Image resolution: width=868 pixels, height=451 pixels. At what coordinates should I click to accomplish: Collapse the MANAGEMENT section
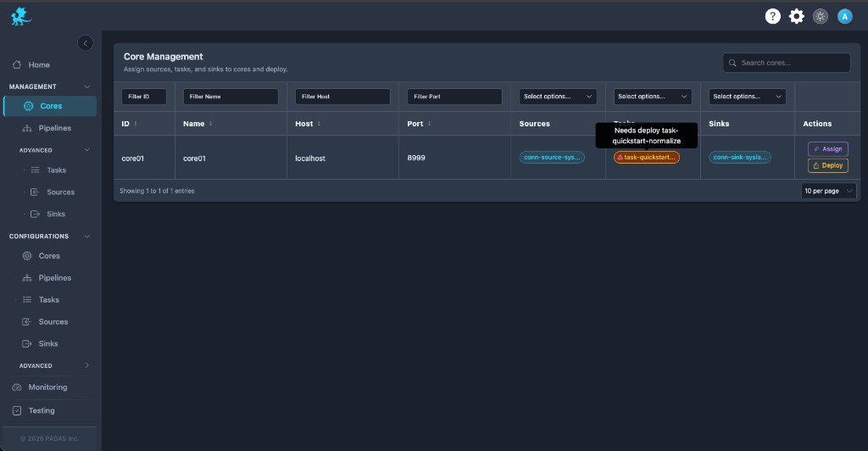pos(87,86)
